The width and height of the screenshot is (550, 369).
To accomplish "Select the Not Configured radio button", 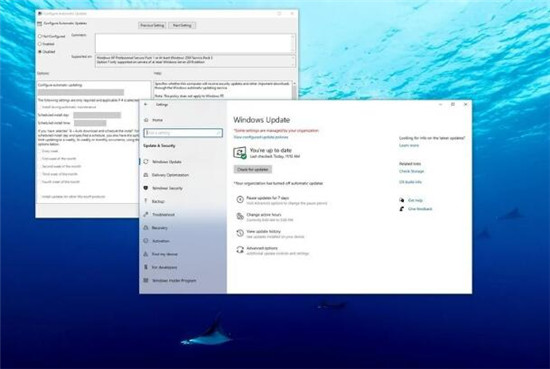I will [x=40, y=36].
